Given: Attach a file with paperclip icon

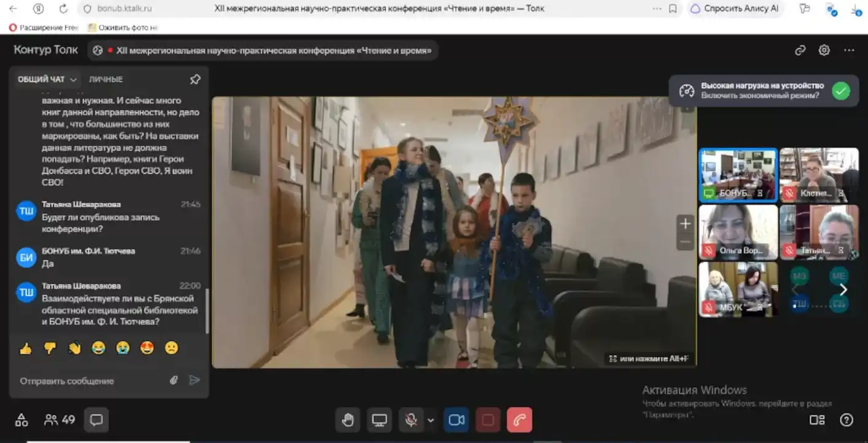Looking at the screenshot, I should click(x=174, y=380).
